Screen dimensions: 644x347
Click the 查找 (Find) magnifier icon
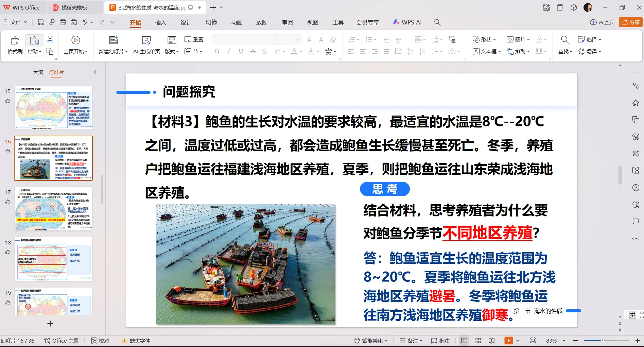point(565,40)
